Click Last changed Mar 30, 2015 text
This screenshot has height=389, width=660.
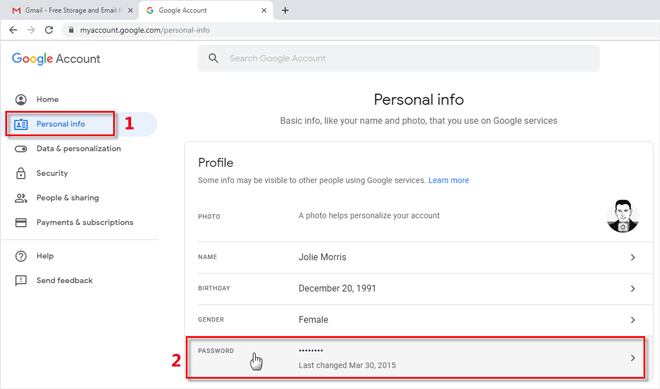(x=347, y=365)
